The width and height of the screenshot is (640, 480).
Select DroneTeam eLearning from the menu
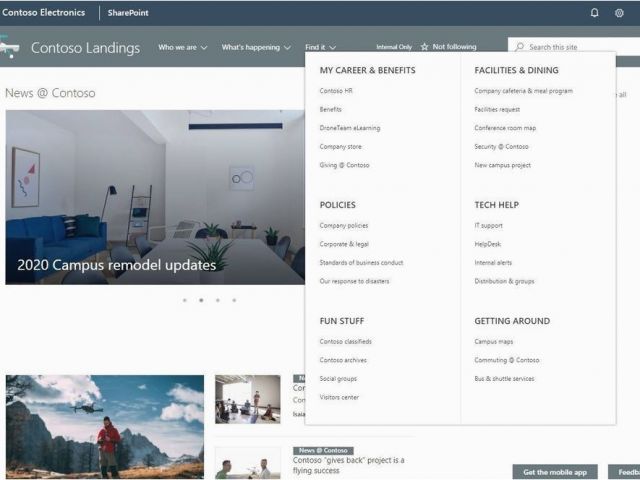[349, 128]
